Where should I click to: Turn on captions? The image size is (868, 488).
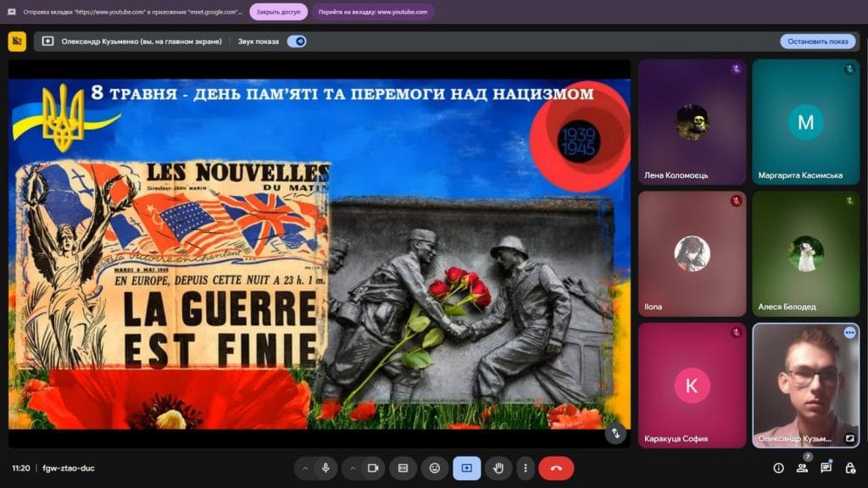pyautogui.click(x=403, y=468)
